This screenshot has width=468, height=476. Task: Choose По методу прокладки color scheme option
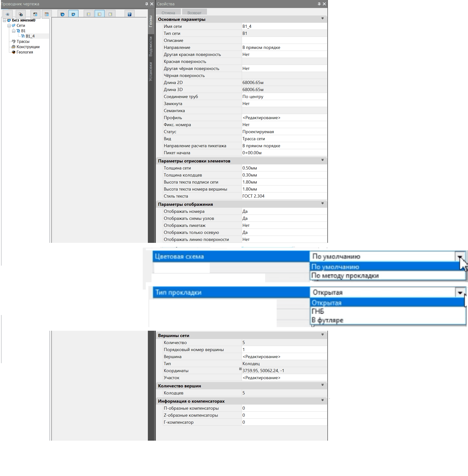(x=388, y=276)
